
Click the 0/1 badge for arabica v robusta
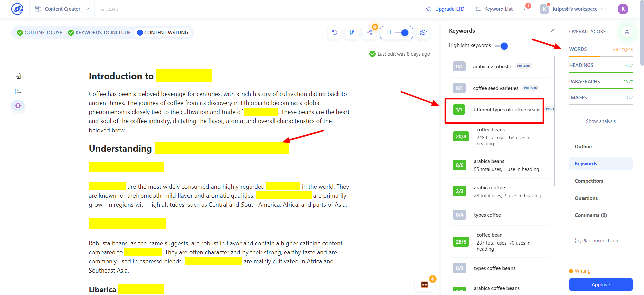click(x=459, y=67)
